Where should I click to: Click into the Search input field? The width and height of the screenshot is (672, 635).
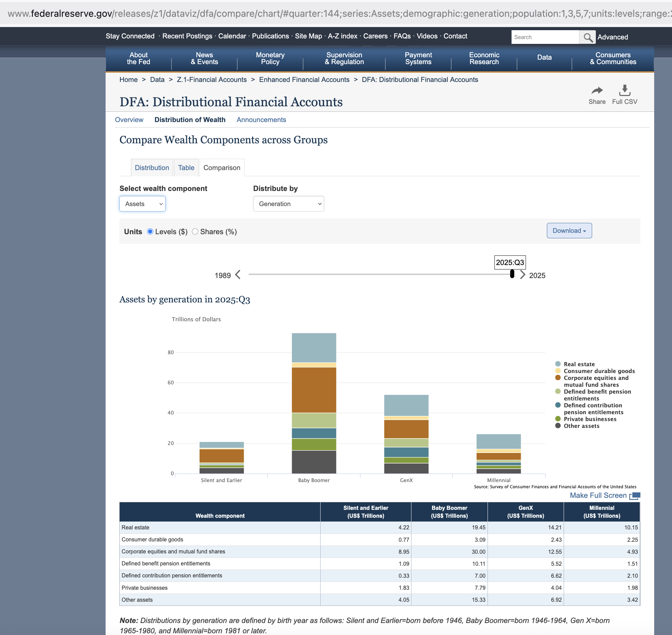pos(545,37)
